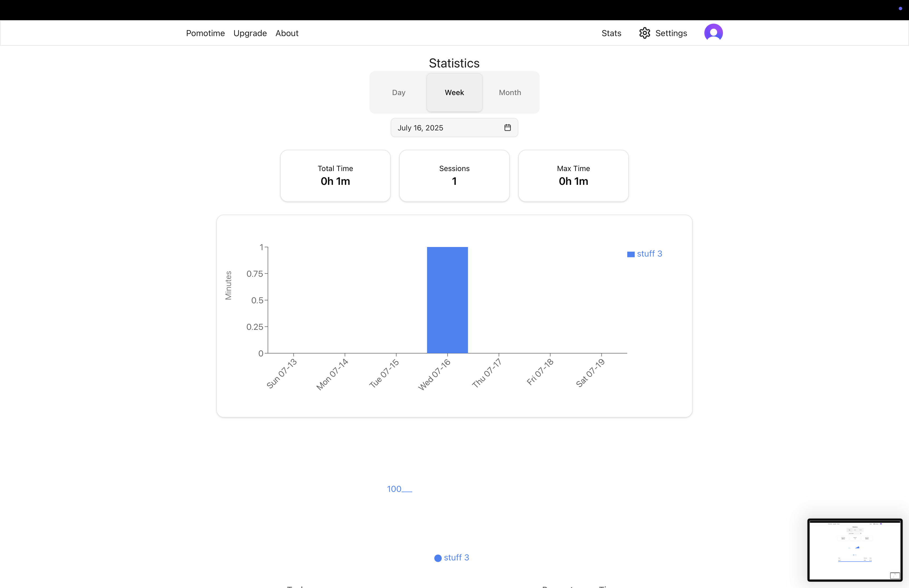This screenshot has height=588, width=909.
Task: Select the Week tab
Action: pos(454,92)
